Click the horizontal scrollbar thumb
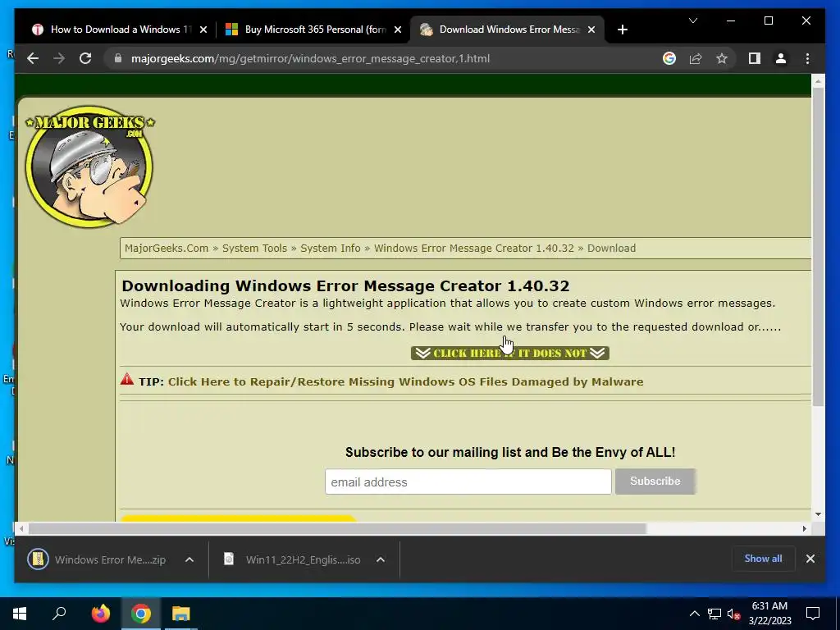Image resolution: width=840 pixels, height=630 pixels. tap(337, 529)
